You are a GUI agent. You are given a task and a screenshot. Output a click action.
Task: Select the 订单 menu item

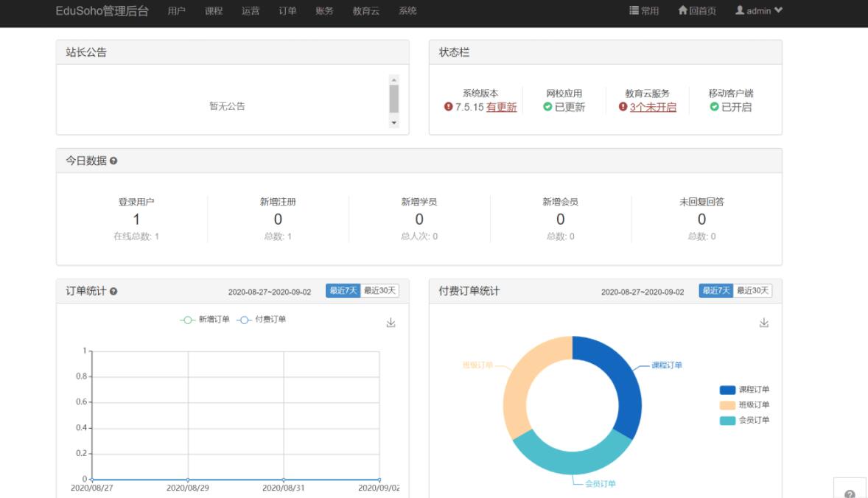[287, 10]
